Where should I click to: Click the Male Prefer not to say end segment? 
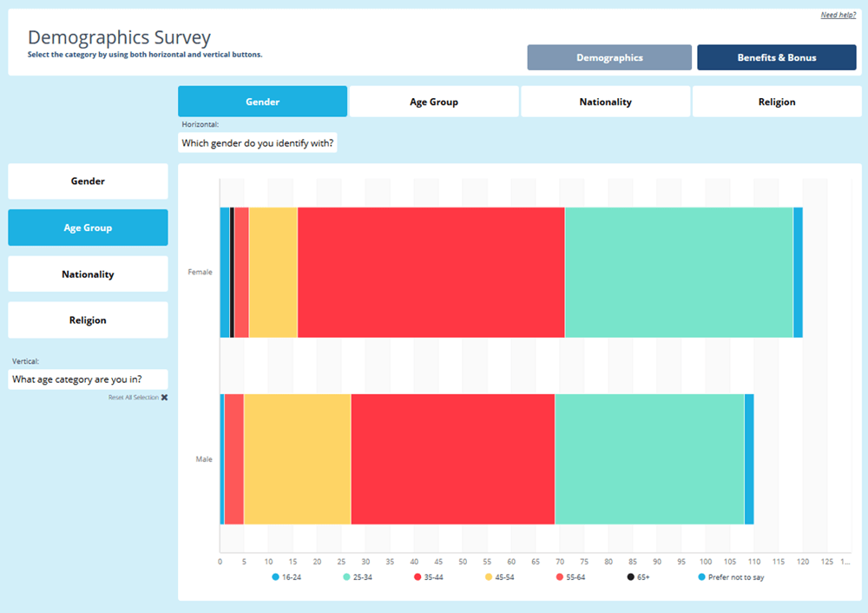(x=750, y=459)
